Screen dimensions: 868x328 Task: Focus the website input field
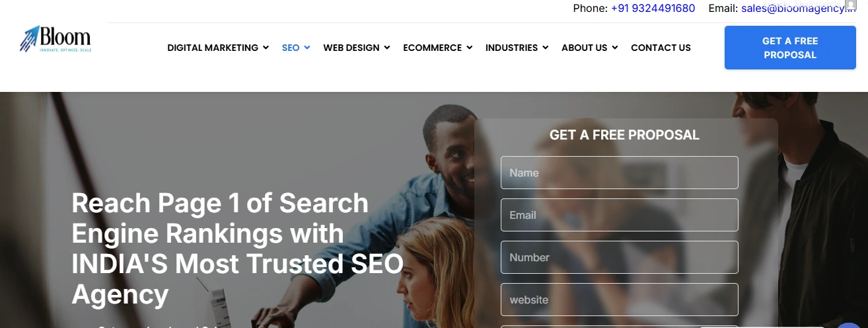pyautogui.click(x=619, y=300)
